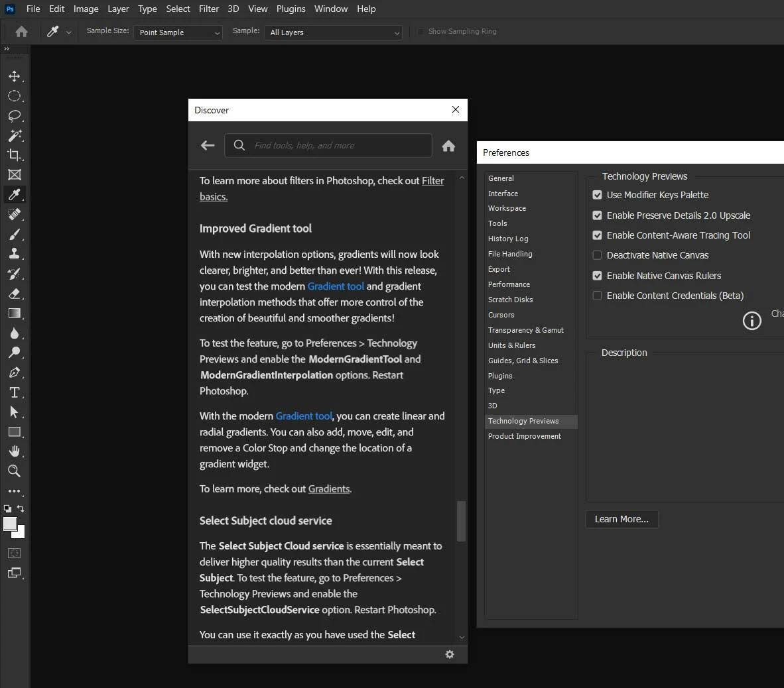Select the Frame tool

coord(15,175)
